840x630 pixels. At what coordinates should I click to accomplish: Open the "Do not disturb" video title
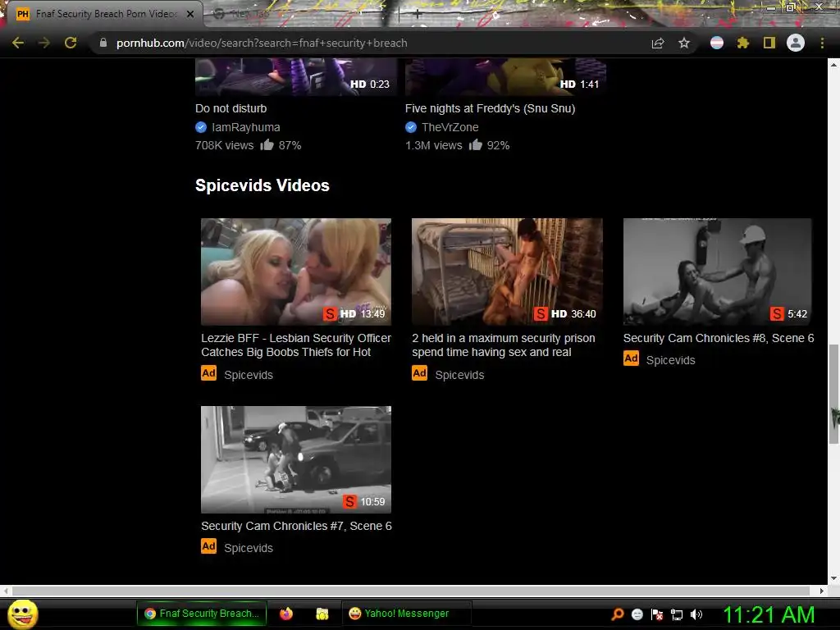click(x=231, y=108)
